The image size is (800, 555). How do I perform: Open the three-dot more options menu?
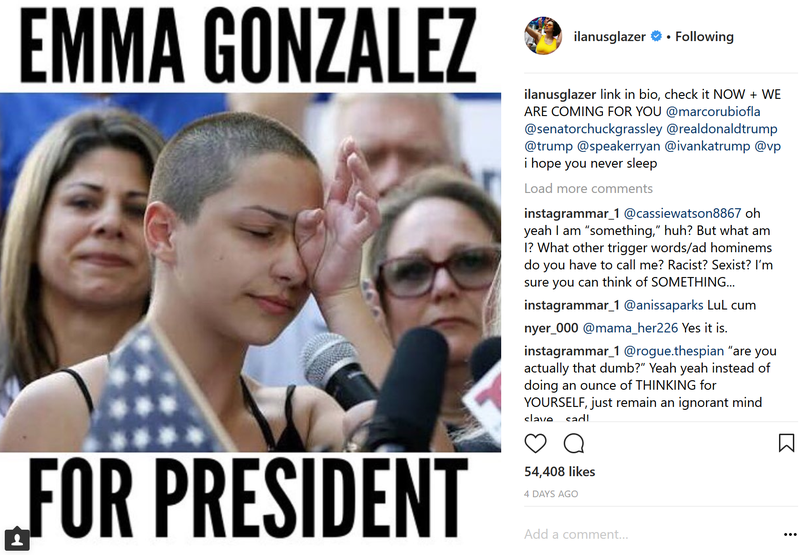(x=789, y=535)
